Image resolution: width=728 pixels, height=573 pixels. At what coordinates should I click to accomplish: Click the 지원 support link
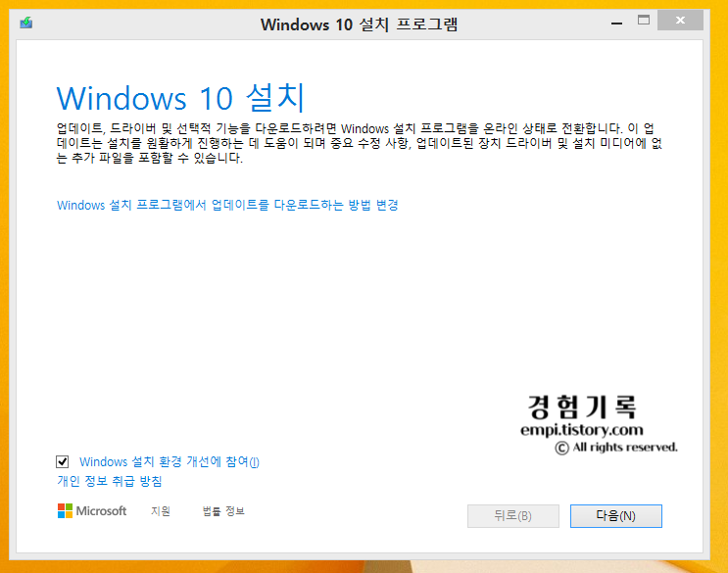point(161,511)
